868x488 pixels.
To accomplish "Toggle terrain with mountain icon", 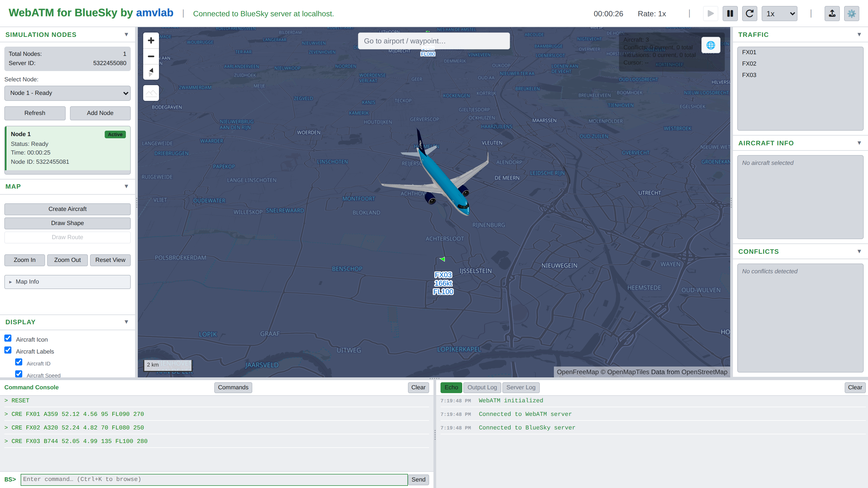I will click(151, 93).
